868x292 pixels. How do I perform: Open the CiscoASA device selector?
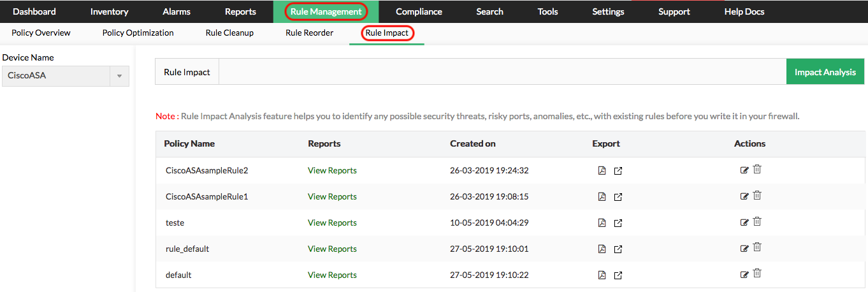point(56,76)
